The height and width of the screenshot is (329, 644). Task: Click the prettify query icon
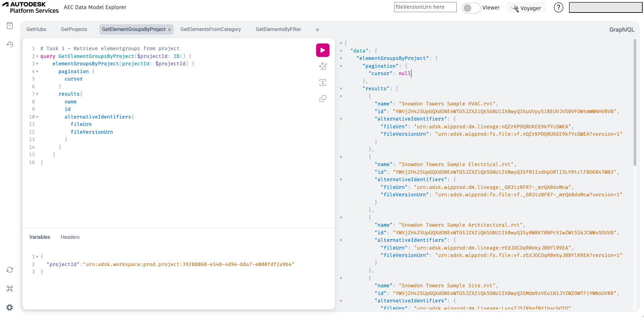tap(323, 66)
